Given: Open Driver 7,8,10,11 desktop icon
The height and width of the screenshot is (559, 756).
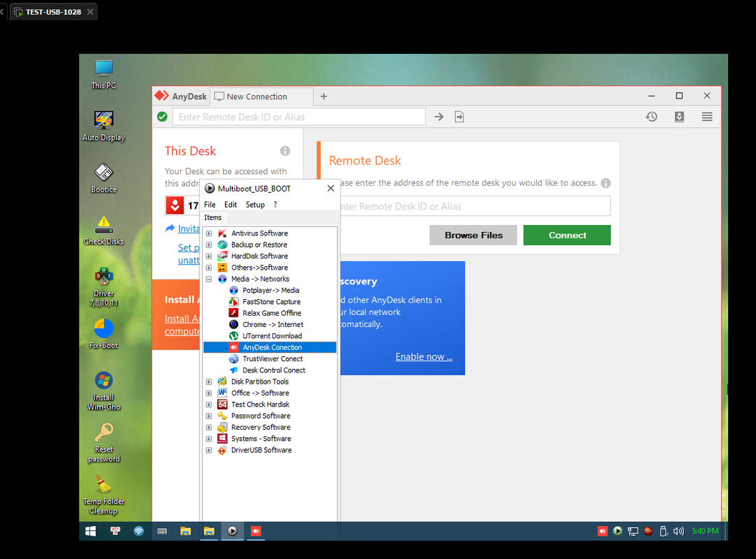Looking at the screenshot, I should click(x=103, y=287).
